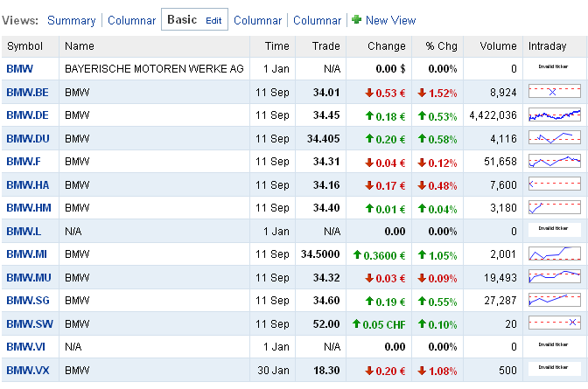Open the BMW.VI symbol link
This screenshot has height=389, width=588.
25,347
